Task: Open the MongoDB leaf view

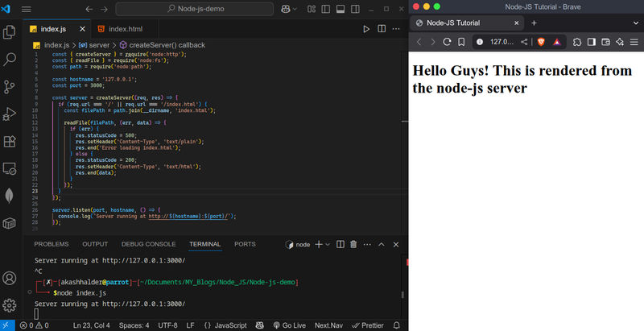Action: pyautogui.click(x=9, y=196)
